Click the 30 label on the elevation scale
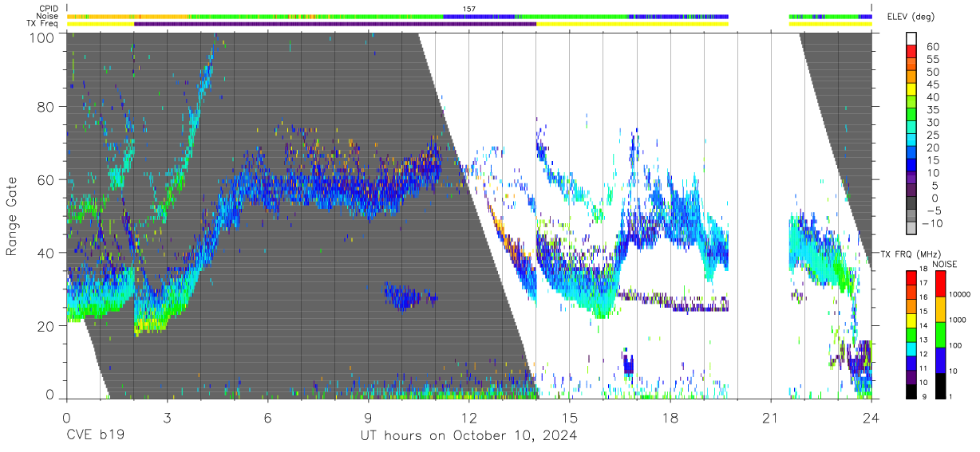The height and width of the screenshot is (452, 980). click(931, 122)
